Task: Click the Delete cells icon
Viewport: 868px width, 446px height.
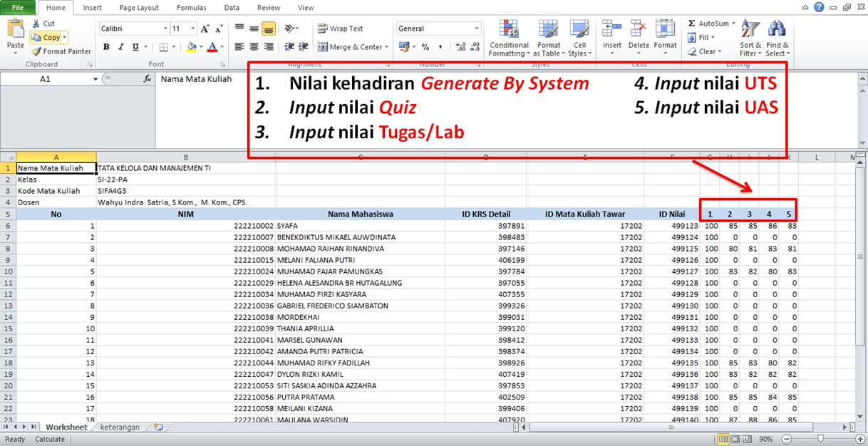Action: click(639, 30)
